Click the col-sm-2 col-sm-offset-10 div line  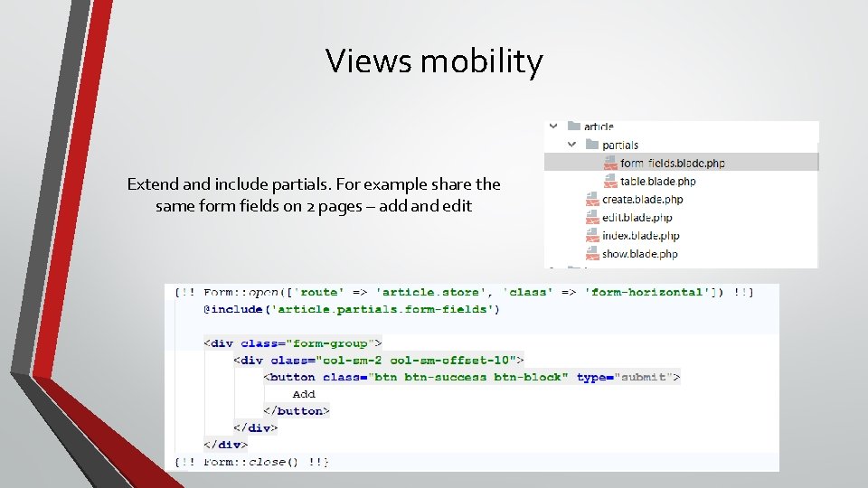379,361
